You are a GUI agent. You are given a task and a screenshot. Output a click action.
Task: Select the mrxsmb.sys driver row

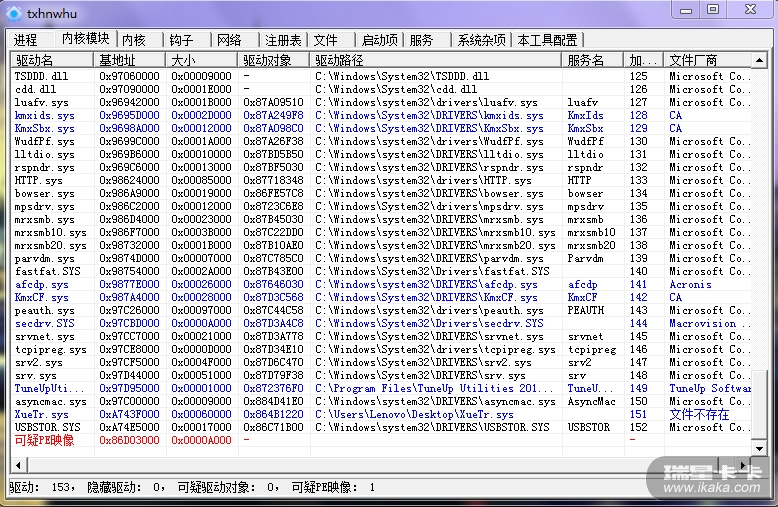[x=381, y=219]
